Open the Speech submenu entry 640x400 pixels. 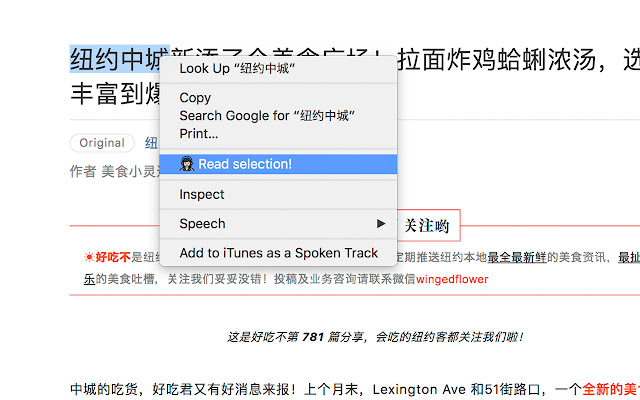tap(278, 224)
